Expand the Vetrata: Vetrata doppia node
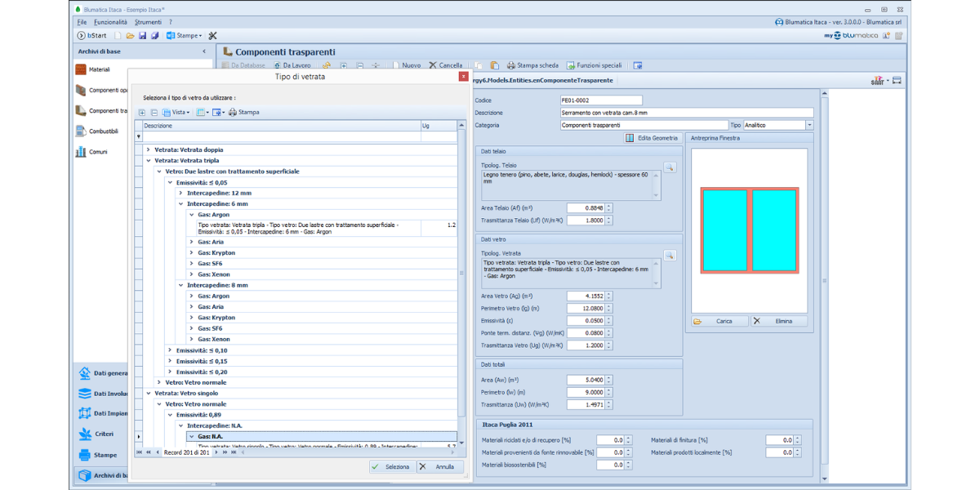This screenshot has height=490, width=980. click(x=148, y=150)
